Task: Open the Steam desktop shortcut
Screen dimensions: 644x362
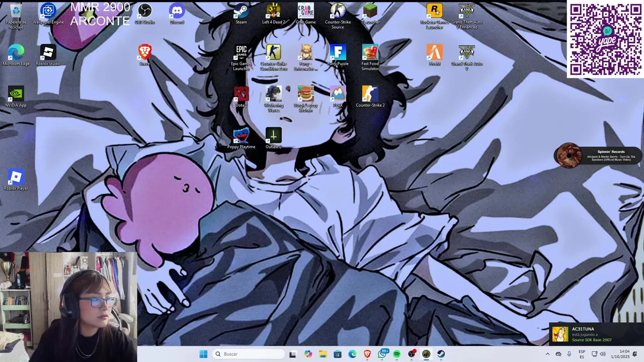Action: pyautogui.click(x=242, y=14)
